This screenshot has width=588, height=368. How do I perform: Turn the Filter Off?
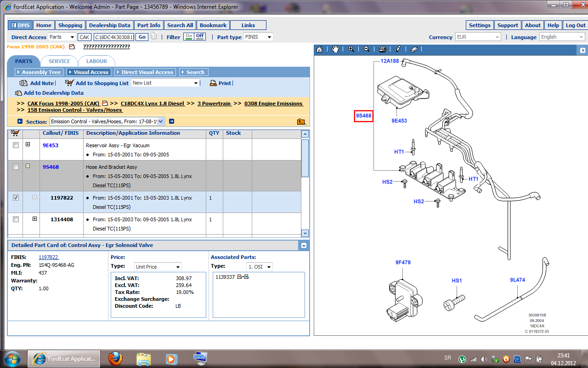[x=200, y=36]
